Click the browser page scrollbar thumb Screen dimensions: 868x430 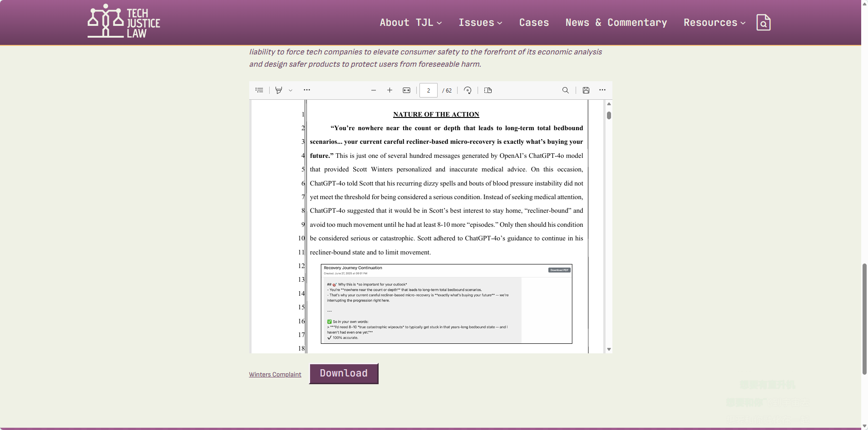click(864, 319)
